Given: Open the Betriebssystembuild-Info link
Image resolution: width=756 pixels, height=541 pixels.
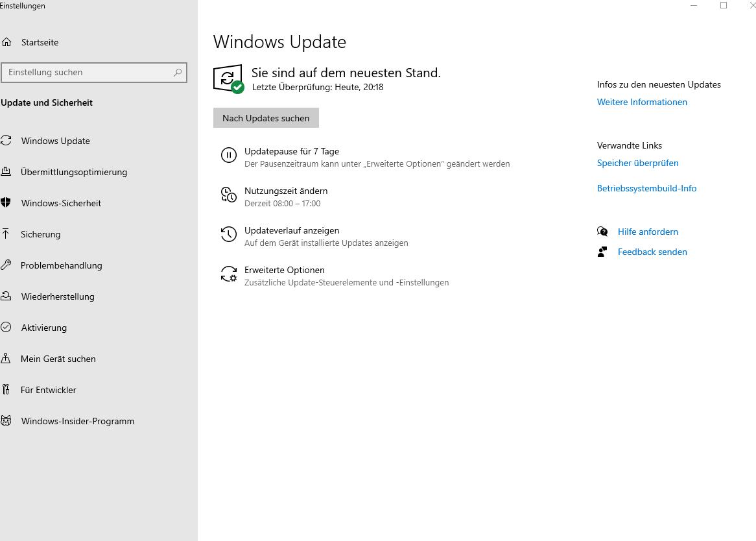Looking at the screenshot, I should coord(646,188).
